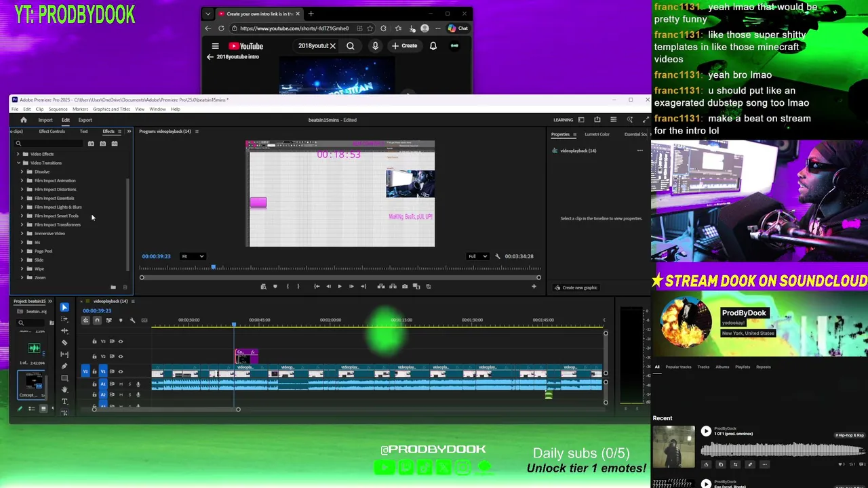Click the program monitor button editor plus

click(534, 286)
